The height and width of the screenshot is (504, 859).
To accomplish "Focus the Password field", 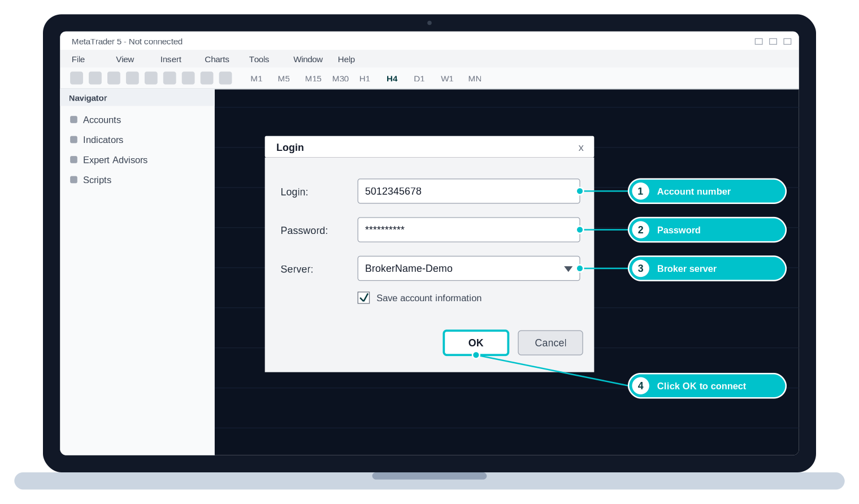I will pos(468,229).
